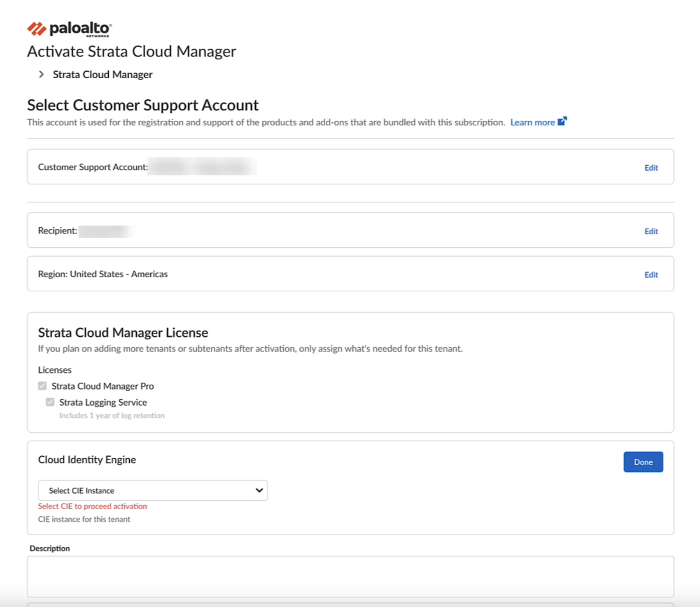Viewport: 700px width, 607px height.
Task: Edit the Region setting
Action: (x=651, y=275)
